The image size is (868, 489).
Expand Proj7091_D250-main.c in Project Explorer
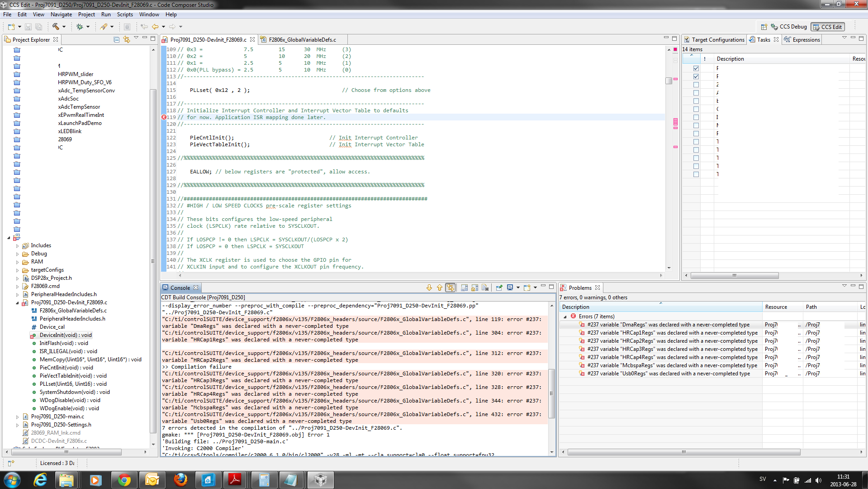click(18, 417)
